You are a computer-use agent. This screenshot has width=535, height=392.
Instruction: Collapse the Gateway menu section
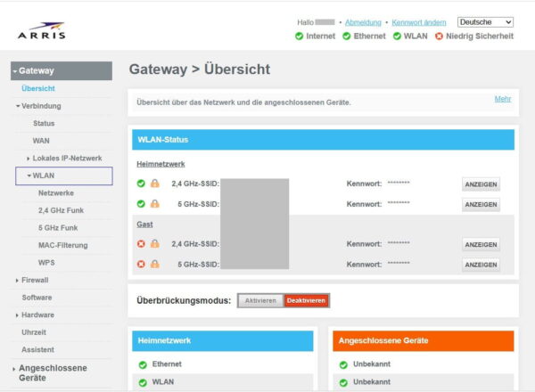(62, 71)
